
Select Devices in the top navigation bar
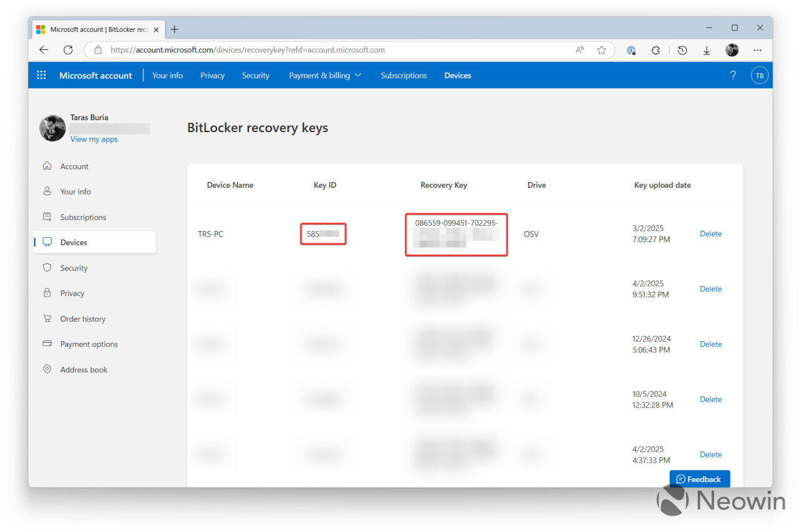point(457,75)
